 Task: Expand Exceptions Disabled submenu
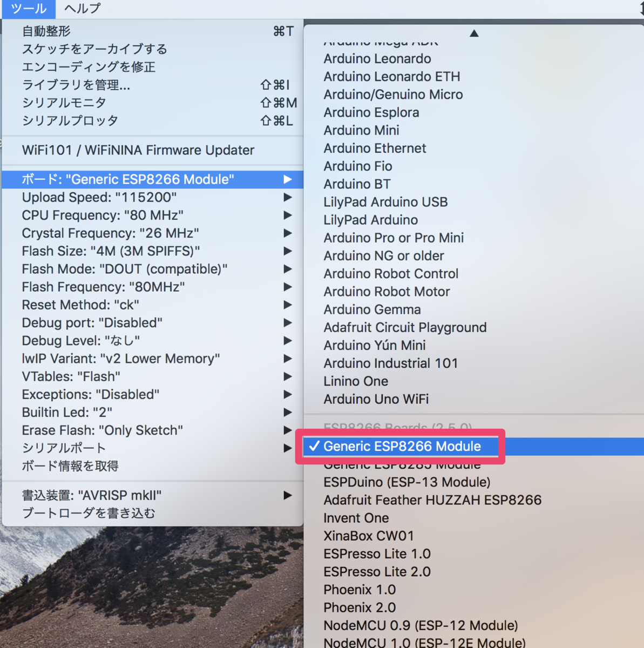coord(153,394)
